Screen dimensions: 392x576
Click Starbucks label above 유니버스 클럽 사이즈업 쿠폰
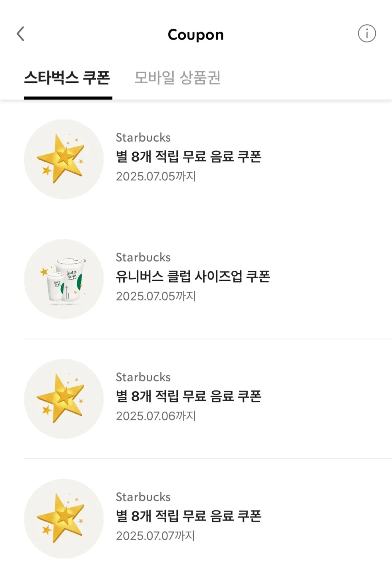point(143,257)
